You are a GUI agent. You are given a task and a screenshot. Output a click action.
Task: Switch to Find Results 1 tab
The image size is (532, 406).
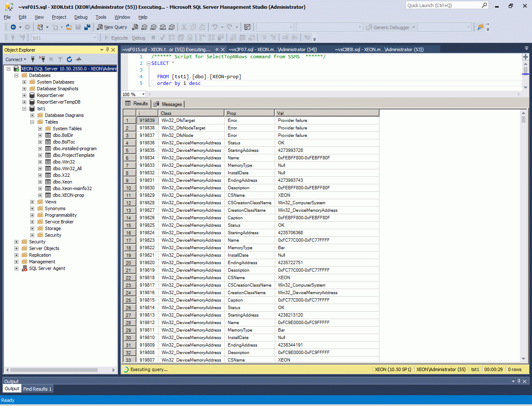click(37, 389)
